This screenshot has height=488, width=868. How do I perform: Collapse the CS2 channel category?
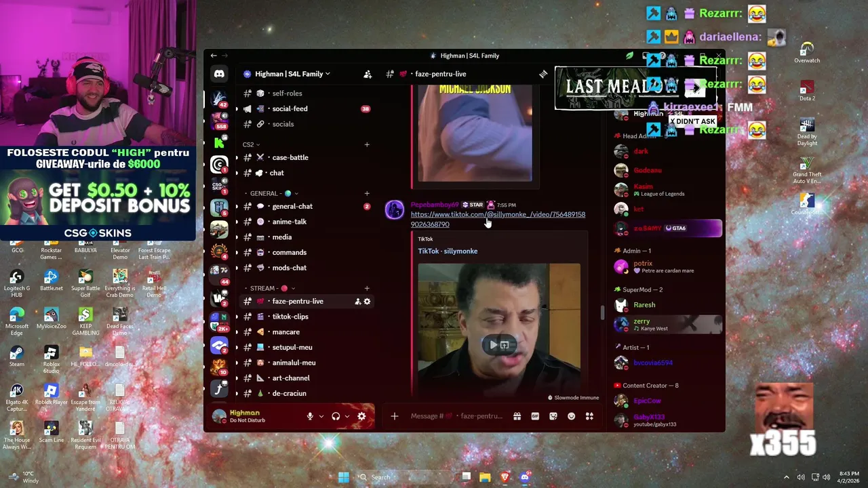point(252,144)
